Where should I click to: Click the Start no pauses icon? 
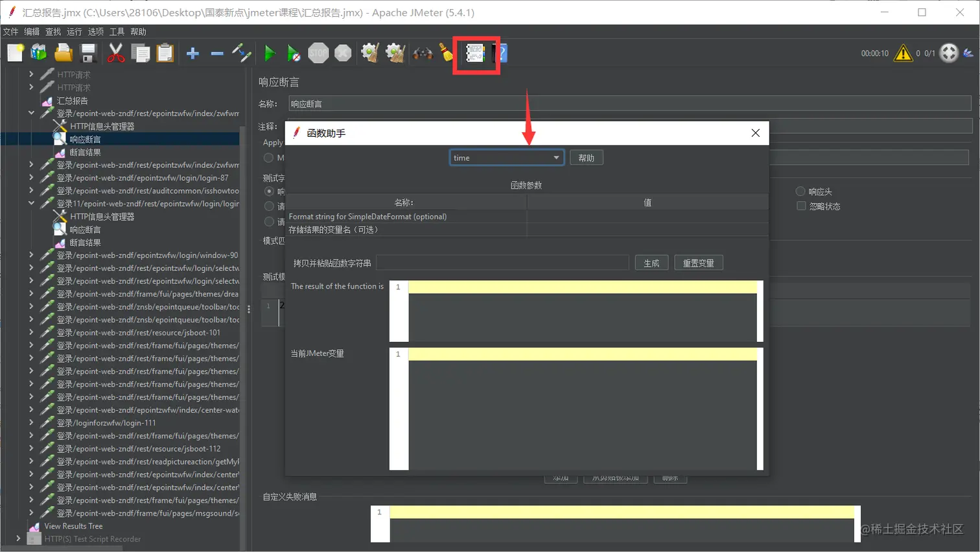294,53
